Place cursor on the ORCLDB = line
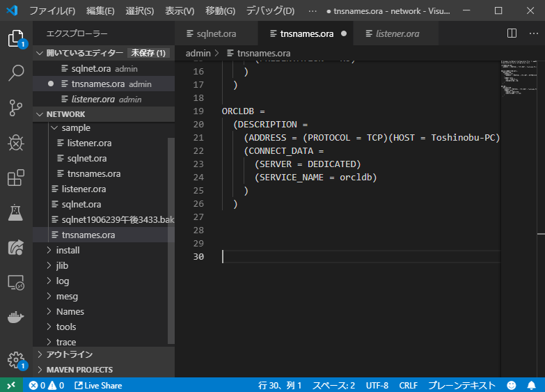This screenshot has height=392, width=545. 244,111
